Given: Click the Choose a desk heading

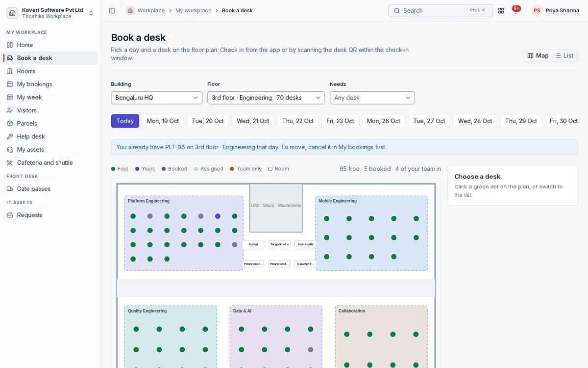Looking at the screenshot, I should coord(477,177).
